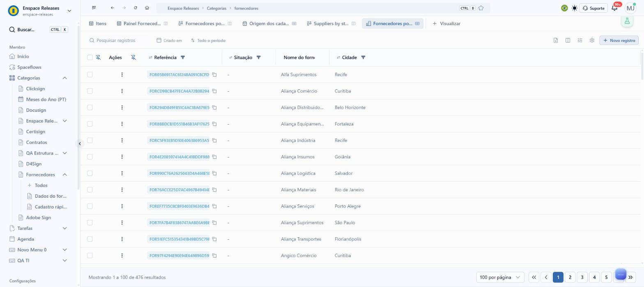This screenshot has width=644, height=287.
Task: Expand the Enspace Rele... sidebar item
Action: (64, 121)
